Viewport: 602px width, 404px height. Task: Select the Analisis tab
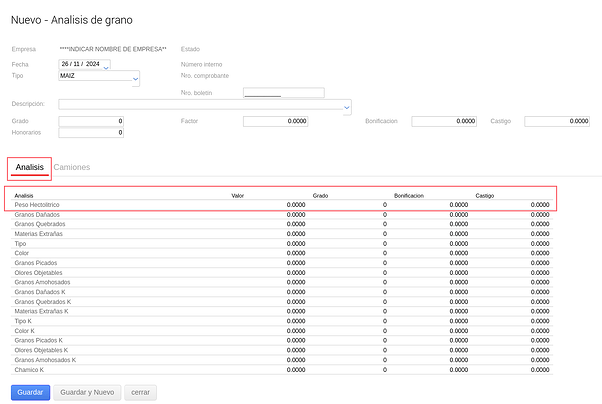pyautogui.click(x=29, y=167)
